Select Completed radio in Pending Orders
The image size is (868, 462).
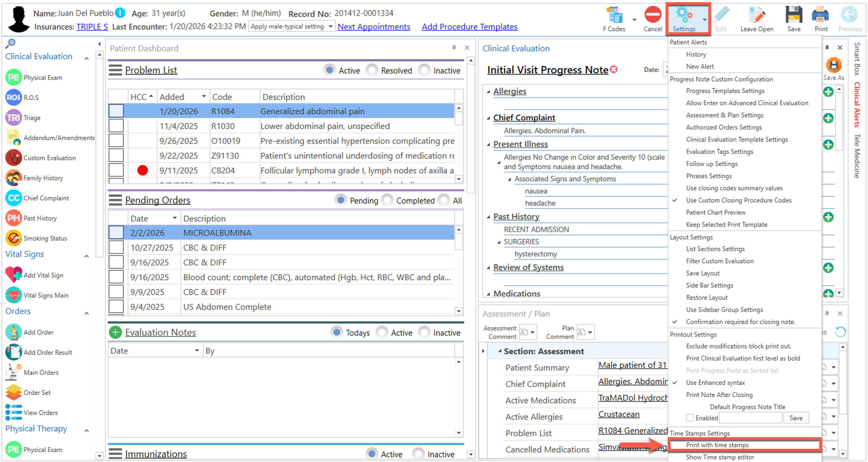[x=387, y=200]
